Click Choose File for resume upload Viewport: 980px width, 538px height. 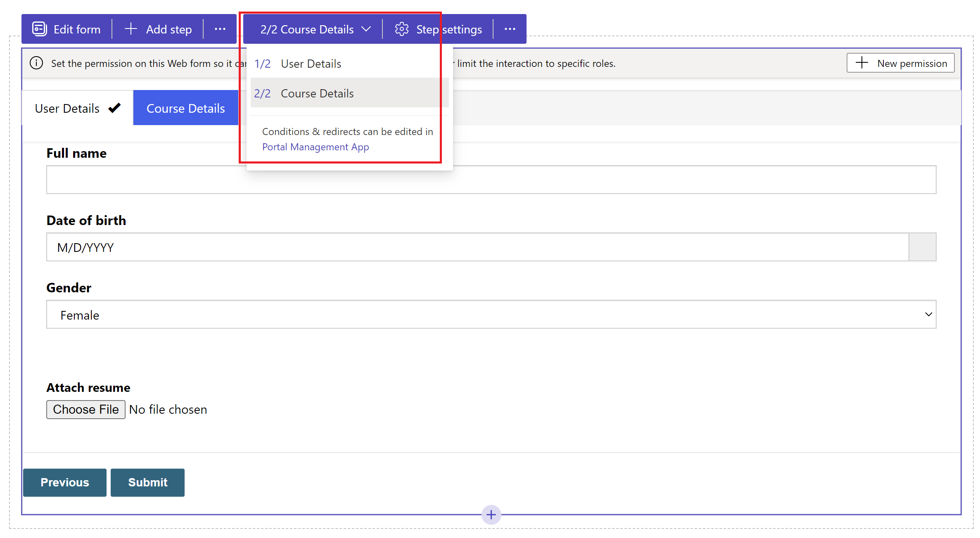tap(85, 410)
